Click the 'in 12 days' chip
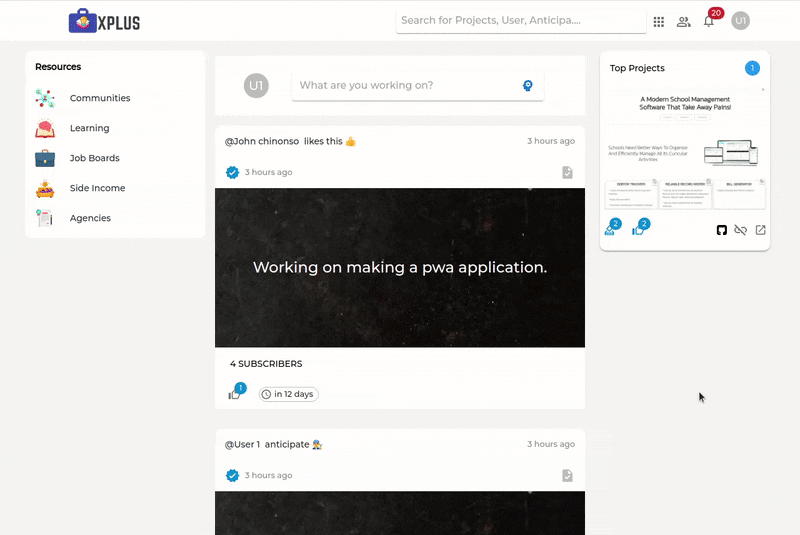The height and width of the screenshot is (535, 800). 289,394
